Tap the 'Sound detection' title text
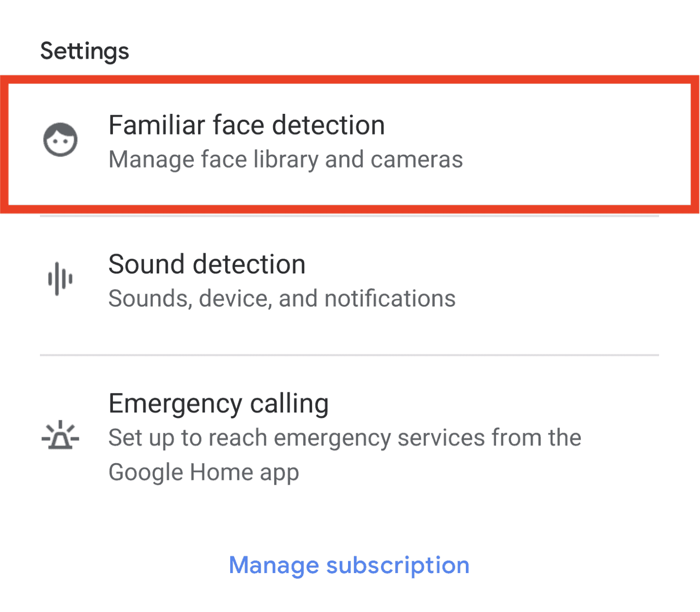This screenshot has height=612, width=700. pyautogui.click(x=207, y=265)
